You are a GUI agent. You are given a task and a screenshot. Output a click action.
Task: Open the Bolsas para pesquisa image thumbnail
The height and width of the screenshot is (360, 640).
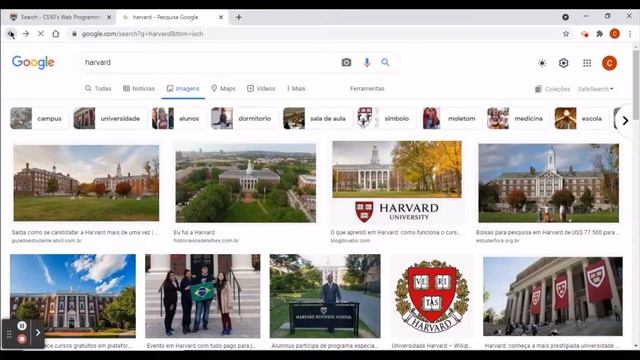pyautogui.click(x=548, y=183)
